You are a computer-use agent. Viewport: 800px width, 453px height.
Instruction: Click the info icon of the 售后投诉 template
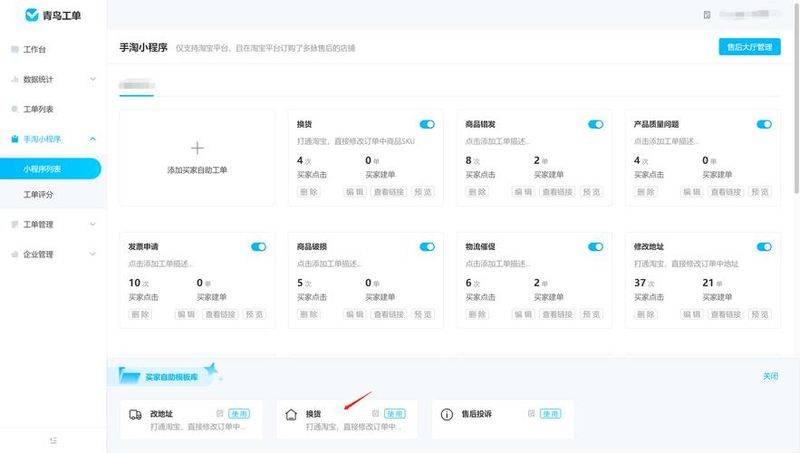click(446, 414)
